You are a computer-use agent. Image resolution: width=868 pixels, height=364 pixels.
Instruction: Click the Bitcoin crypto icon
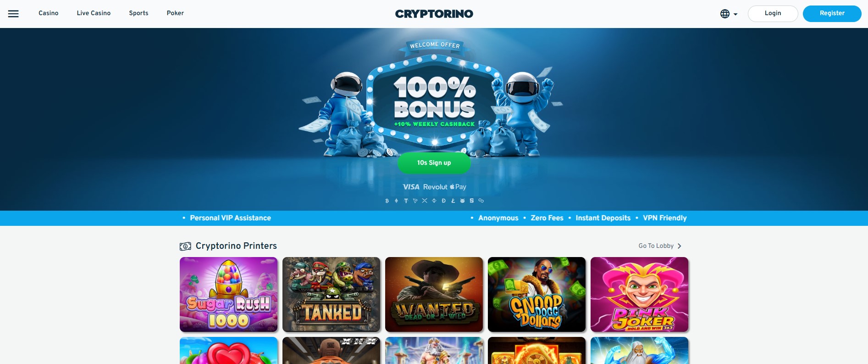pos(387,201)
